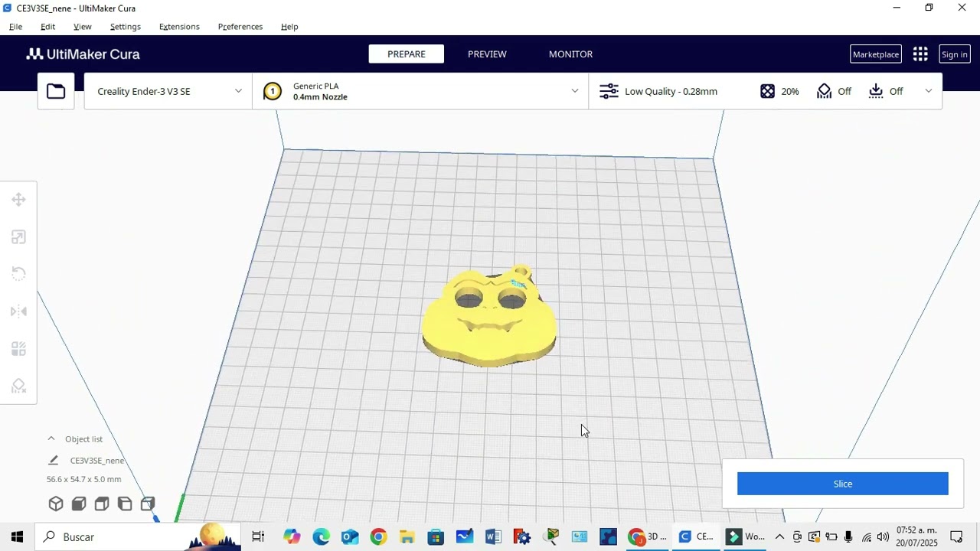Viewport: 980px width, 551px height.
Task: Open the Preferences menu
Action: click(240, 27)
